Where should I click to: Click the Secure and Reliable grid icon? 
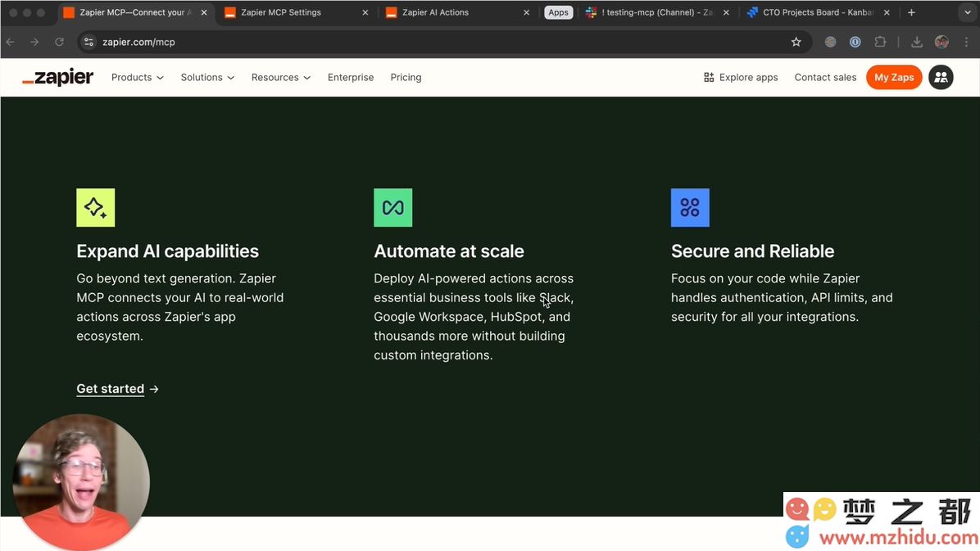click(690, 207)
